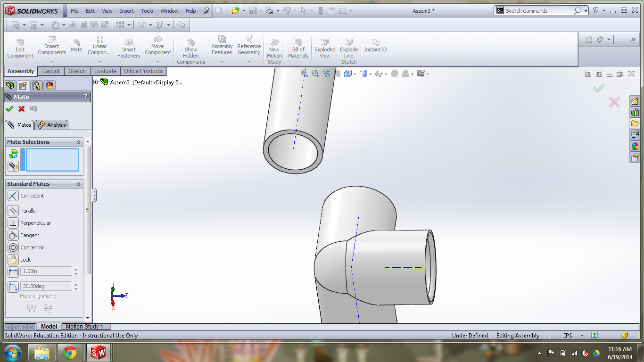
Task: Open the View Orientation dropdown
Action: click(355, 74)
